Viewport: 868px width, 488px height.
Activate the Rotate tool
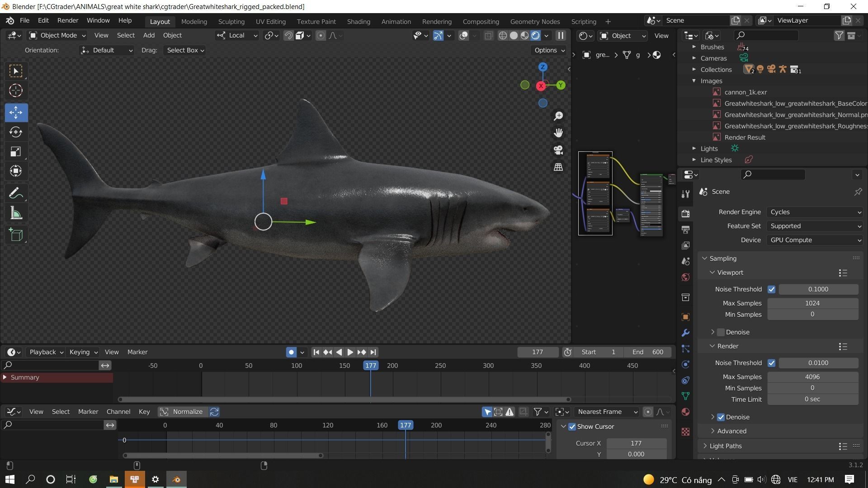tap(16, 132)
